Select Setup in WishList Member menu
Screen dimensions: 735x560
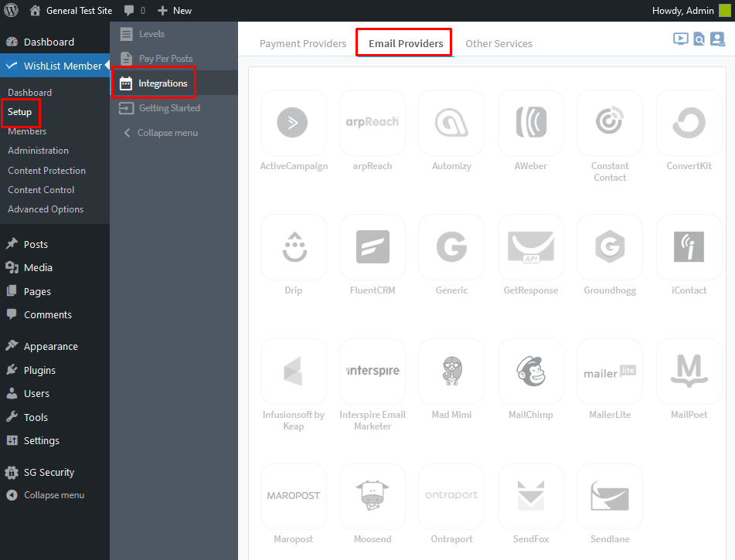(19, 112)
